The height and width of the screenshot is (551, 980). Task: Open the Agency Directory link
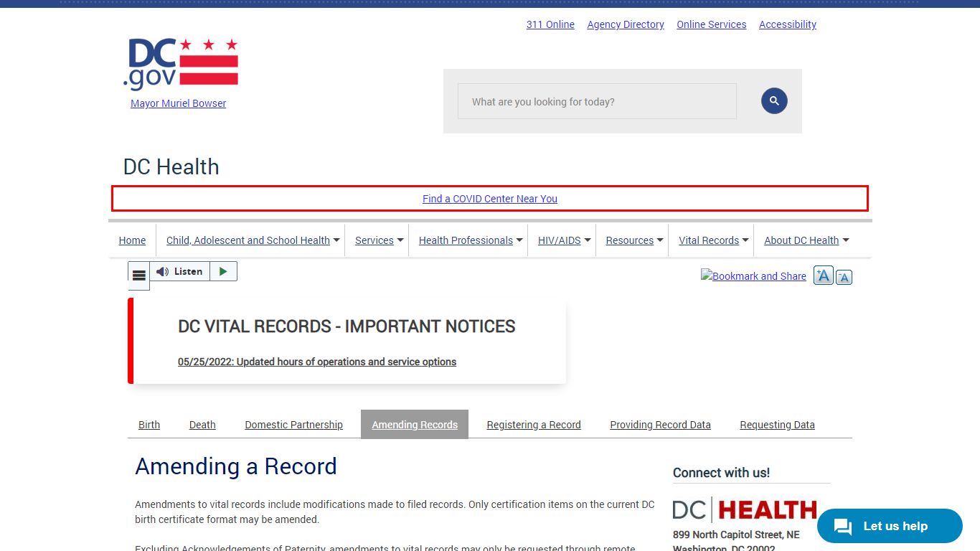626,24
